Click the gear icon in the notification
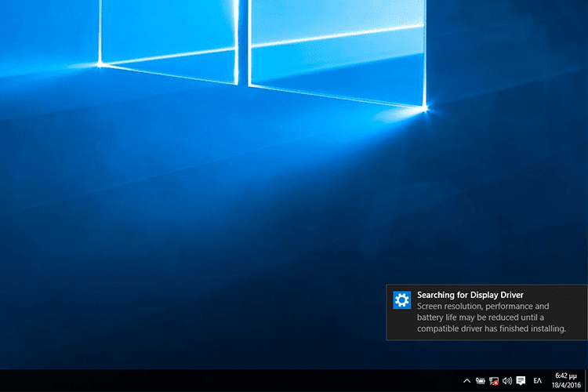 [x=402, y=300]
